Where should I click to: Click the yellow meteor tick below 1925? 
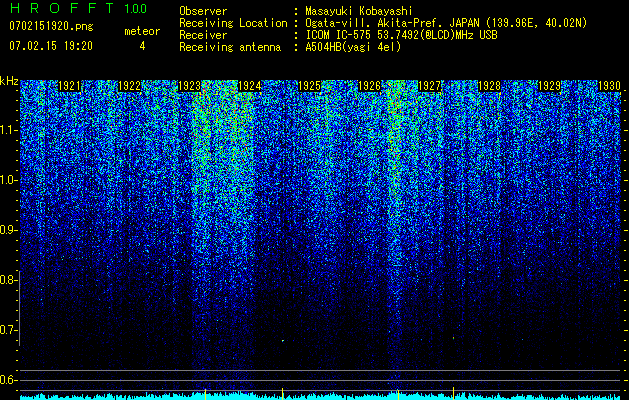point(282,394)
